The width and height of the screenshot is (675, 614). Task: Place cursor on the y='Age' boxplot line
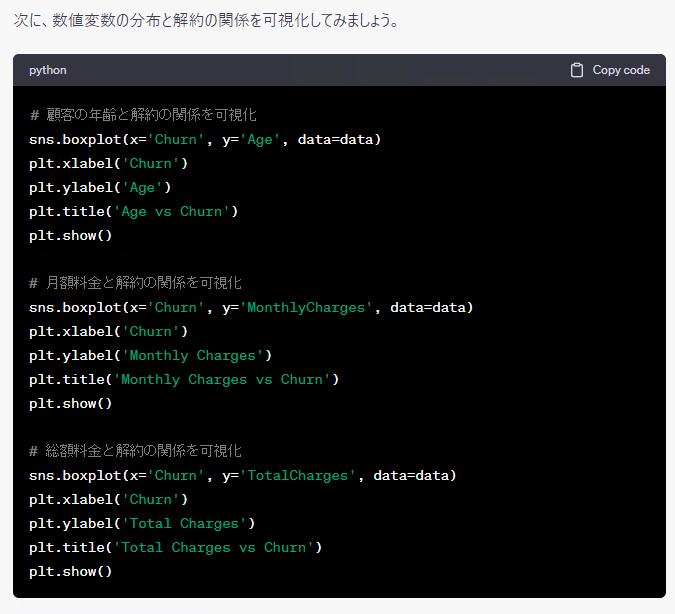(x=205, y=139)
